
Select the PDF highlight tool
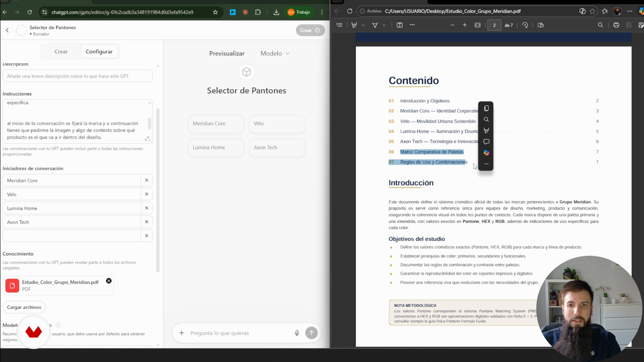pos(354,25)
